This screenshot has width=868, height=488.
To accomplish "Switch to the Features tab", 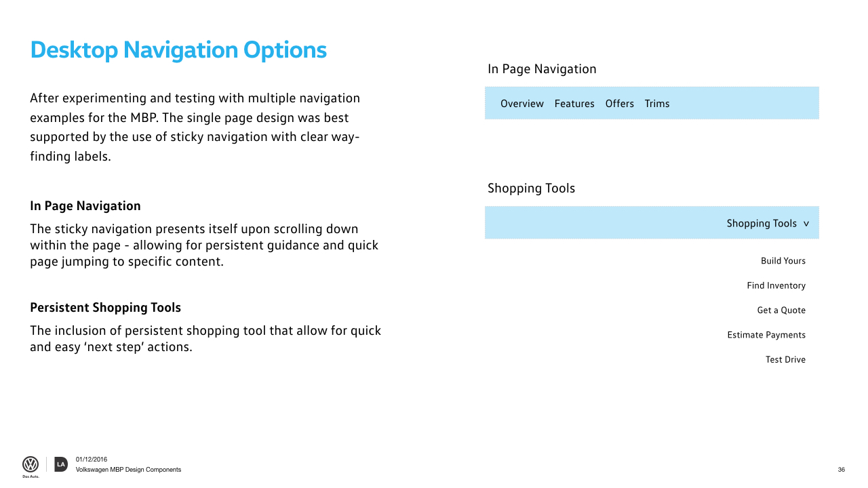I will coord(574,104).
